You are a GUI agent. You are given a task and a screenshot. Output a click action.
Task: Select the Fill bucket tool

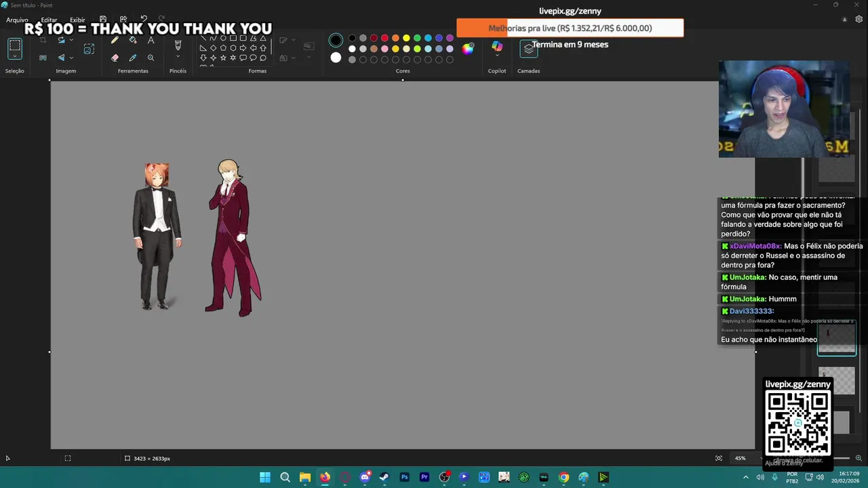[133, 39]
